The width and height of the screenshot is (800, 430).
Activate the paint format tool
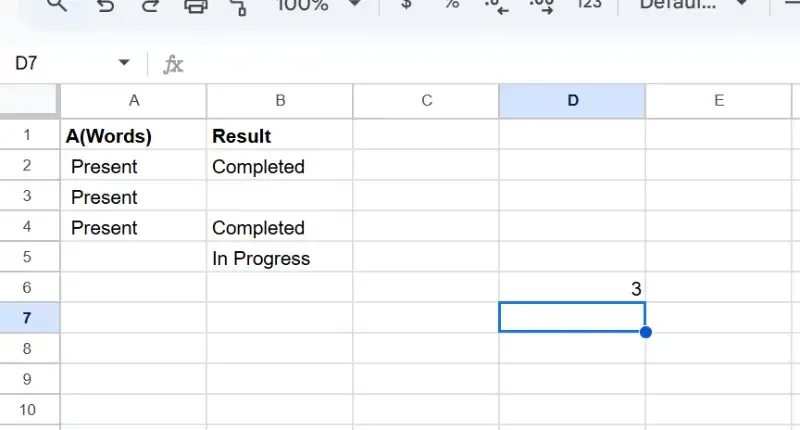(238, 5)
